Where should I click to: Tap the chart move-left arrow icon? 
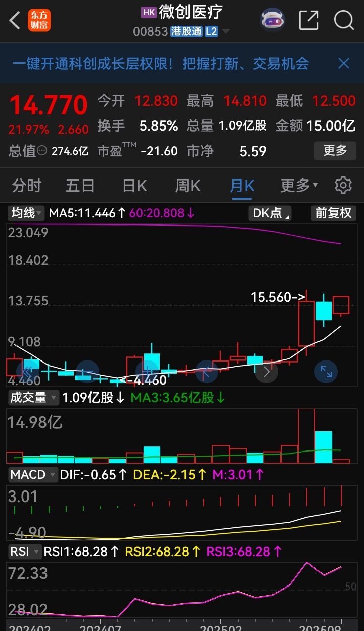pyautogui.click(x=207, y=373)
